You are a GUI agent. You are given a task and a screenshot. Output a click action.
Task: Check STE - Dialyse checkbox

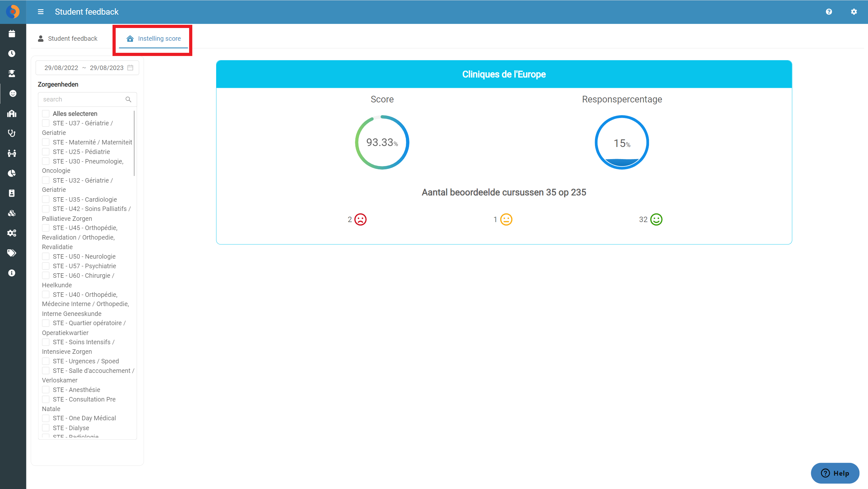pyautogui.click(x=46, y=428)
